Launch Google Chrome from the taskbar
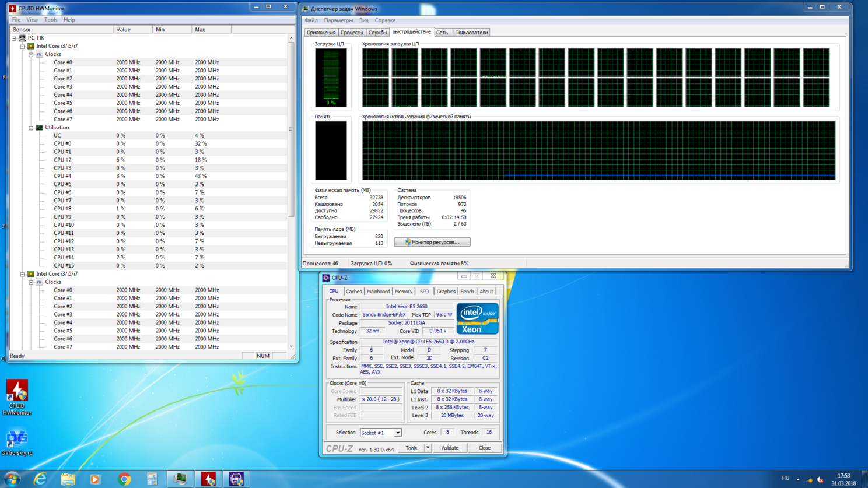The image size is (868, 488). click(124, 479)
